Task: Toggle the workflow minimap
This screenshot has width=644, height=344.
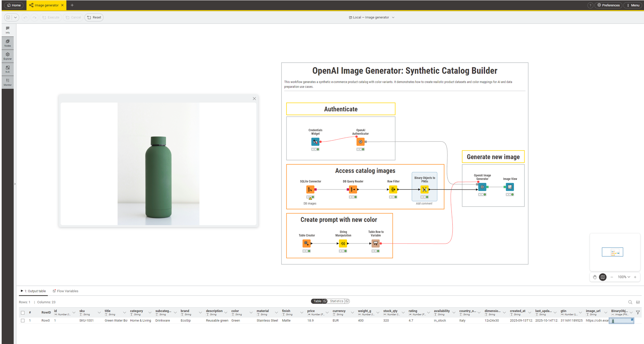Action: click(603, 277)
